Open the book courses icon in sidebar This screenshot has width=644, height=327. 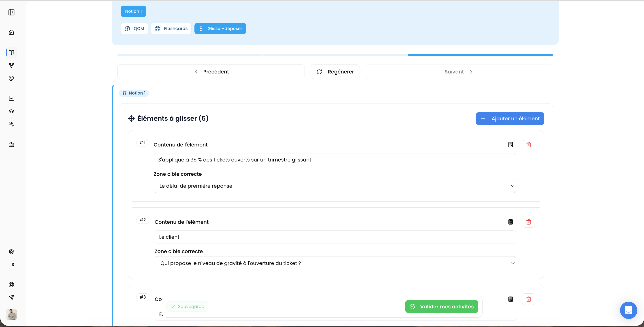point(11,52)
